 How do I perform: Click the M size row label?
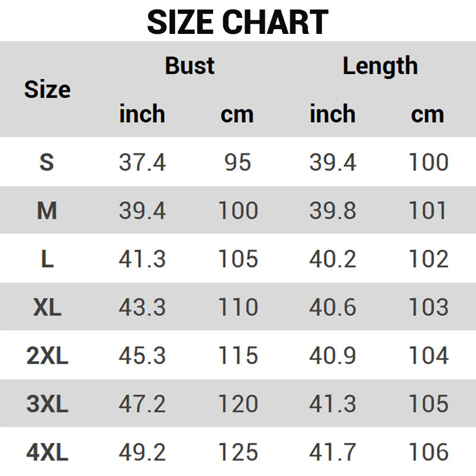click(47, 211)
